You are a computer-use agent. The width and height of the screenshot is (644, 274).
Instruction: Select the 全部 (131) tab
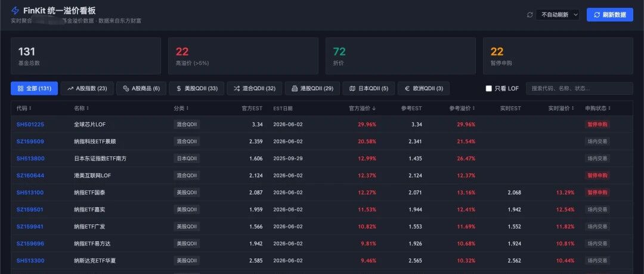(x=35, y=88)
